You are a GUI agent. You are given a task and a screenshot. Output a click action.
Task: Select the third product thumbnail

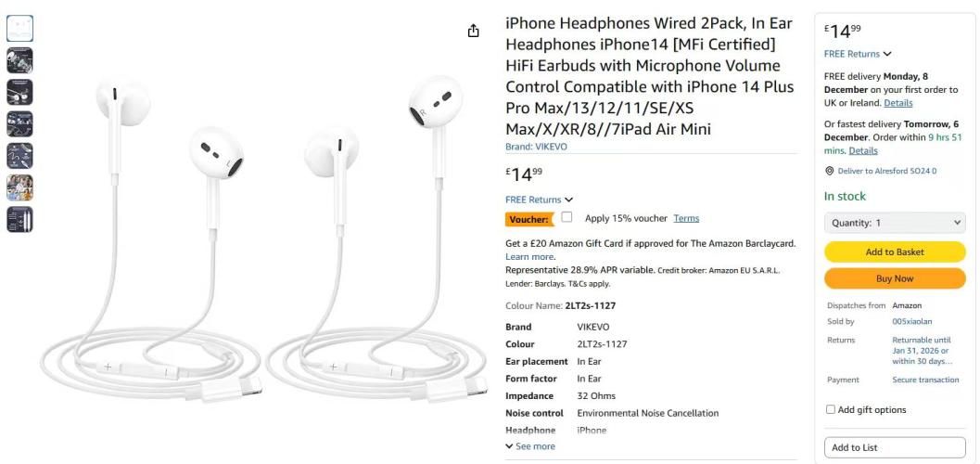(x=20, y=92)
